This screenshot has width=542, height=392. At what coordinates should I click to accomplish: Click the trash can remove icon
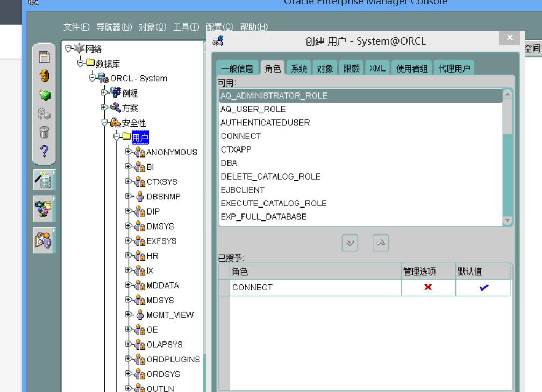(x=44, y=132)
